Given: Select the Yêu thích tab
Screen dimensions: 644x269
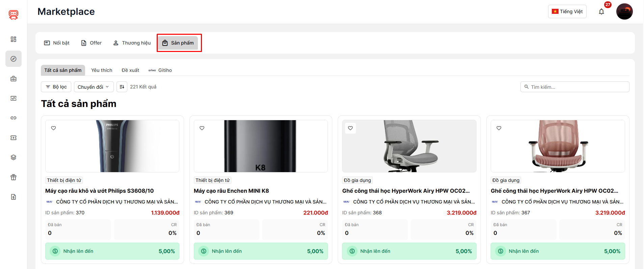Looking at the screenshot, I should (102, 70).
